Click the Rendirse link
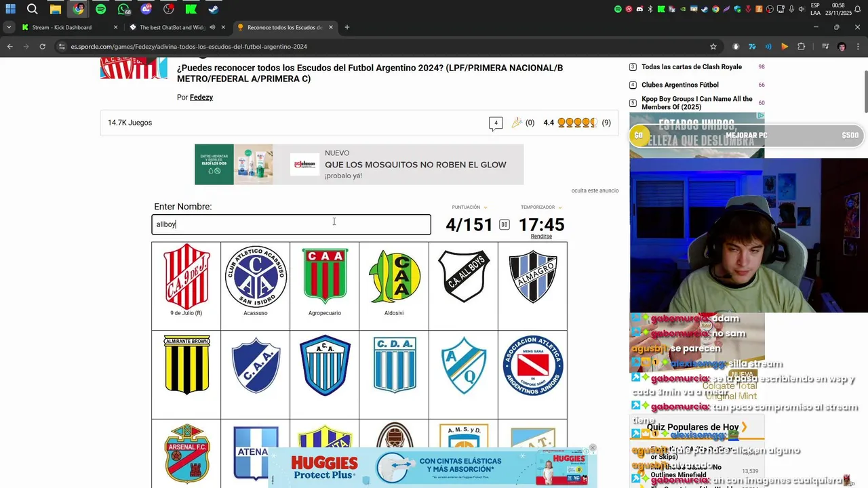Viewport: 868px width, 488px height. click(x=541, y=237)
